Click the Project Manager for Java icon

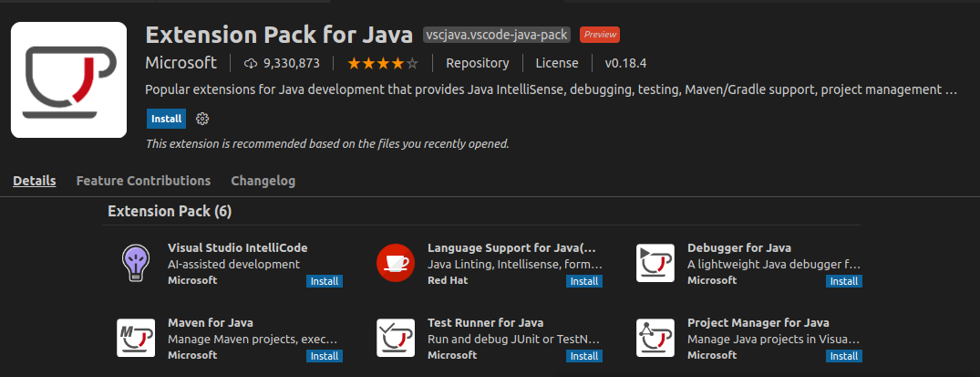655,338
